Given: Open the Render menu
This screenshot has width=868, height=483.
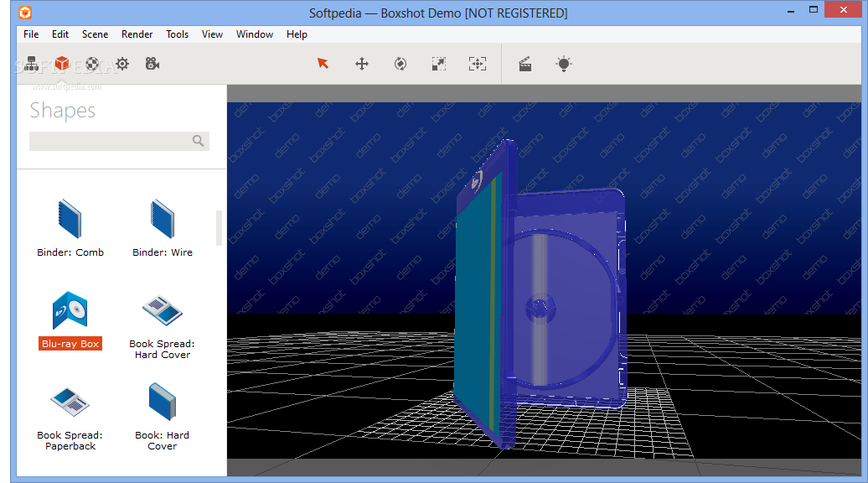Looking at the screenshot, I should 137,34.
